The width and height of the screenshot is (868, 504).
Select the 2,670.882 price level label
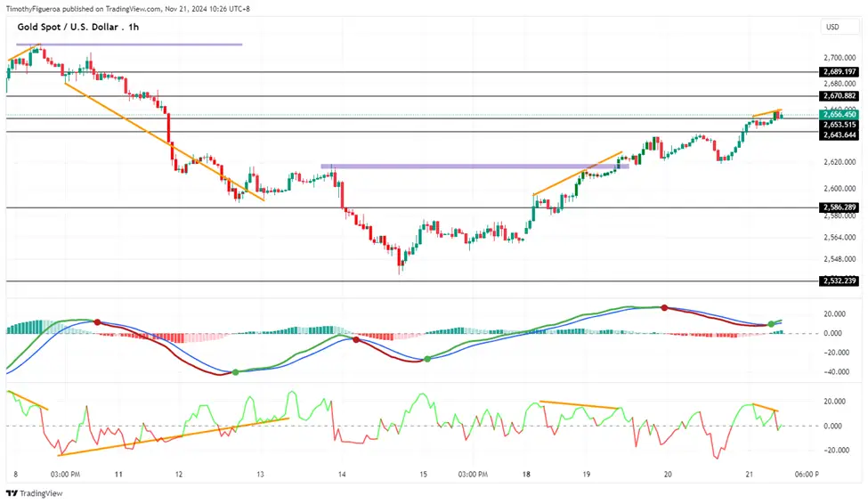coord(840,96)
